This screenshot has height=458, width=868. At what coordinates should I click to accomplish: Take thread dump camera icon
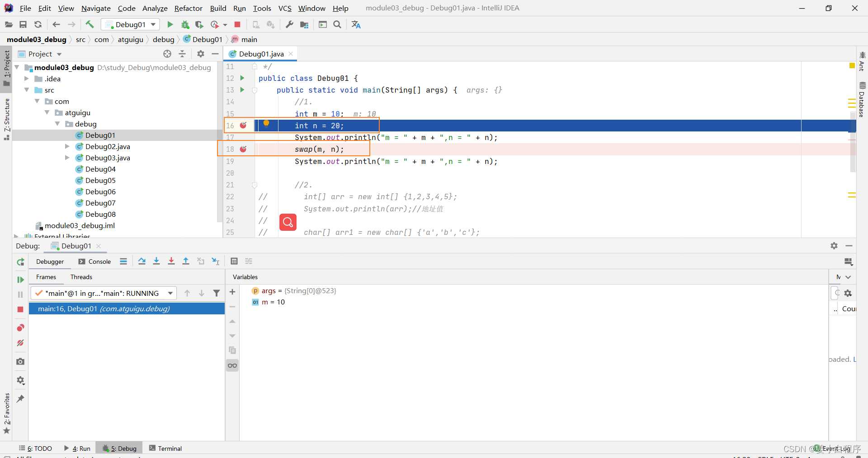[x=20, y=361]
